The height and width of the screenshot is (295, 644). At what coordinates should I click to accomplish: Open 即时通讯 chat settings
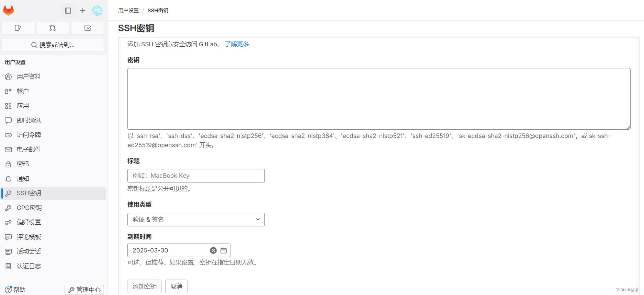click(54, 120)
